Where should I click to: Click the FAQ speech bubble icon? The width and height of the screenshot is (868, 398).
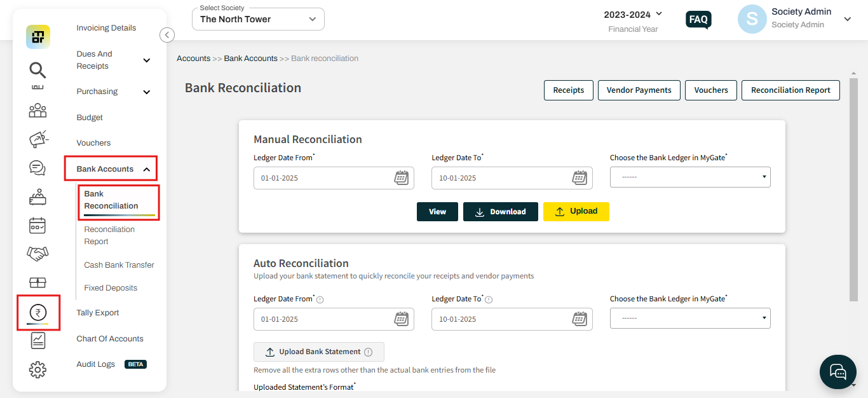click(698, 20)
